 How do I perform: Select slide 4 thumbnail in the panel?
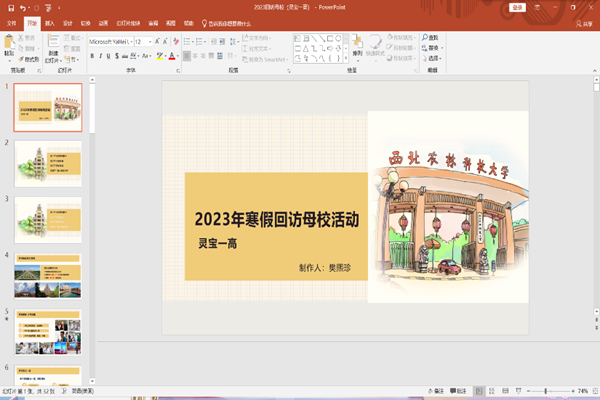click(48, 275)
